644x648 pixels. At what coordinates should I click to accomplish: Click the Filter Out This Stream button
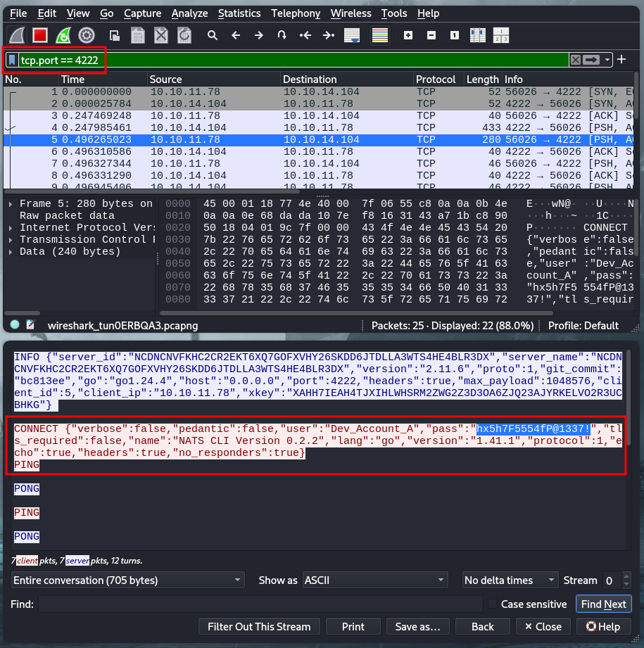click(x=260, y=626)
